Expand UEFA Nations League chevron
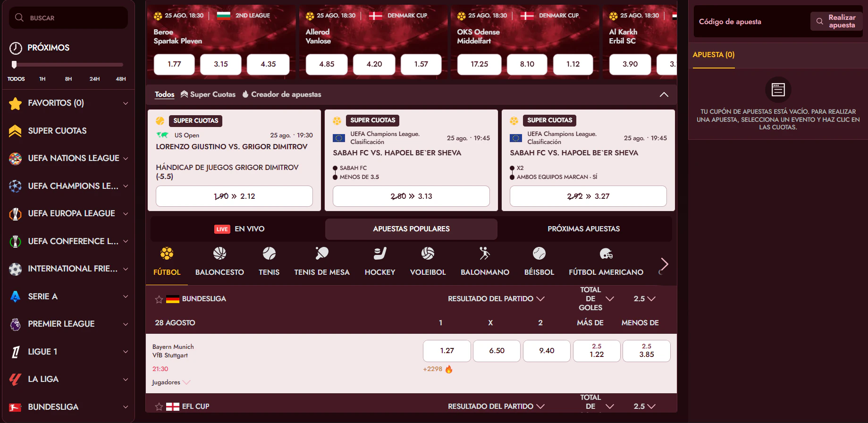Image resolution: width=868 pixels, height=423 pixels. pyautogui.click(x=126, y=159)
